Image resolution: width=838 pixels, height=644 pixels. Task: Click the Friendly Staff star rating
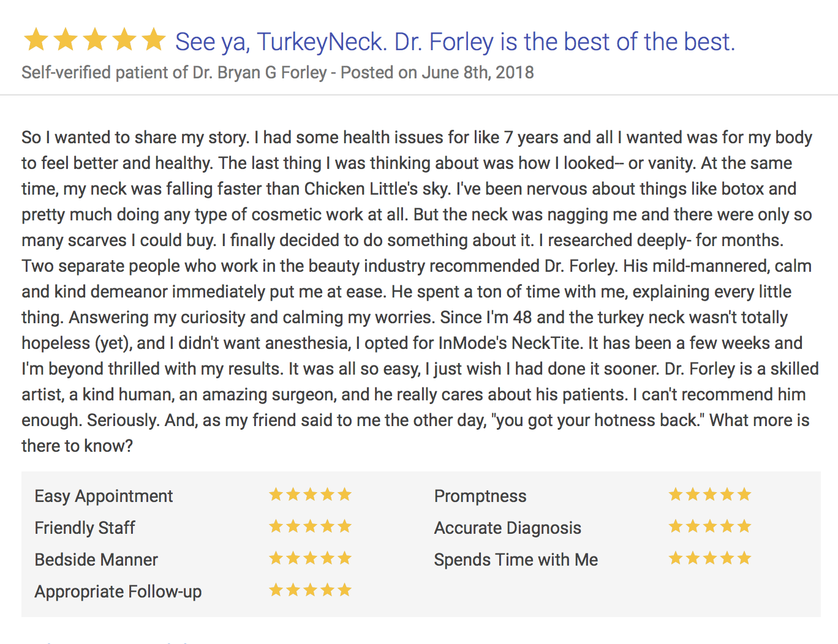click(x=311, y=526)
